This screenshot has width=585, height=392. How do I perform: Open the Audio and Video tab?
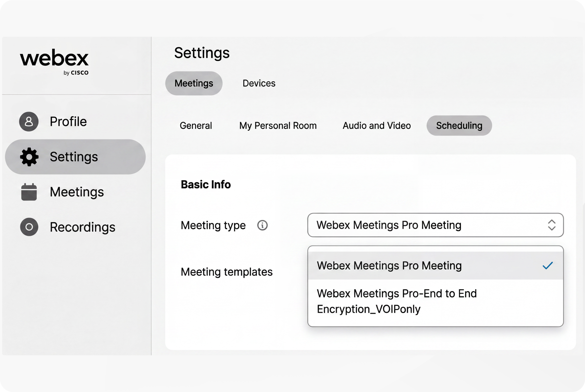pos(377,126)
